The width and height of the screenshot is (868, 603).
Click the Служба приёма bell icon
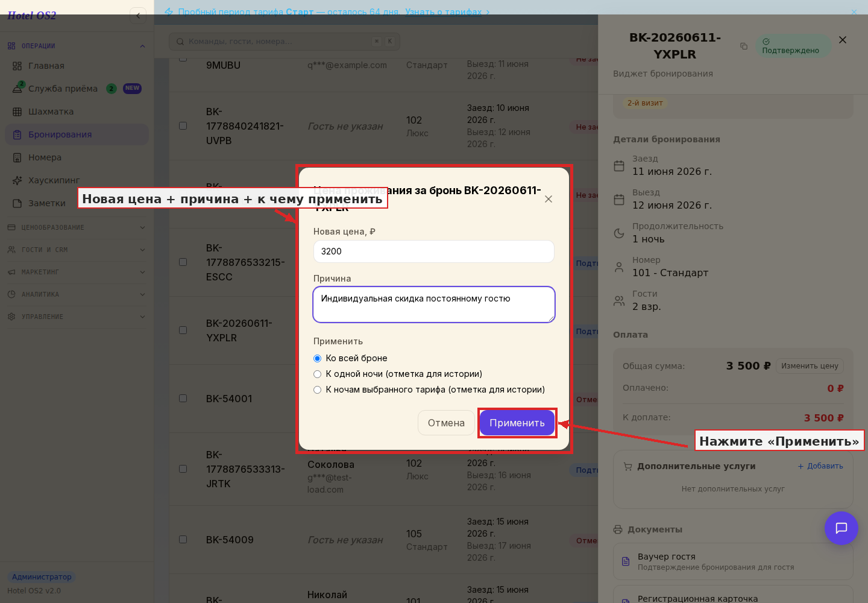(x=17, y=89)
